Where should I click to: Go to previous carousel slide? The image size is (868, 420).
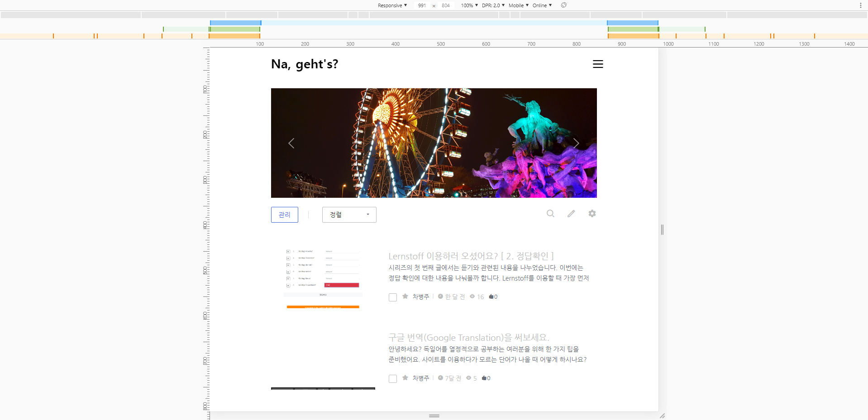pos(291,143)
